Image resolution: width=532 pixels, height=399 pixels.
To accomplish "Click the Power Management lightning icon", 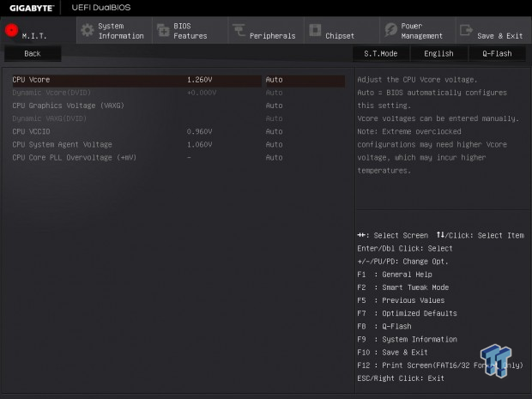I will [x=391, y=30].
